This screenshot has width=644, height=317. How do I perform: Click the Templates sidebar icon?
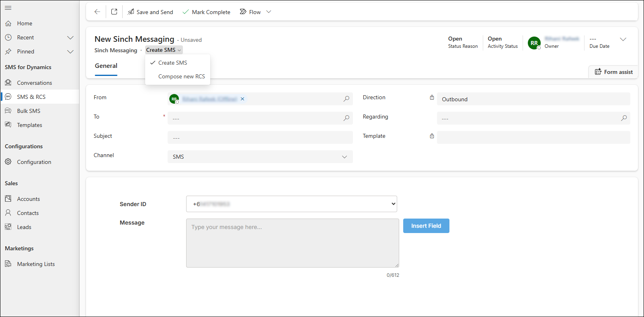[8, 125]
